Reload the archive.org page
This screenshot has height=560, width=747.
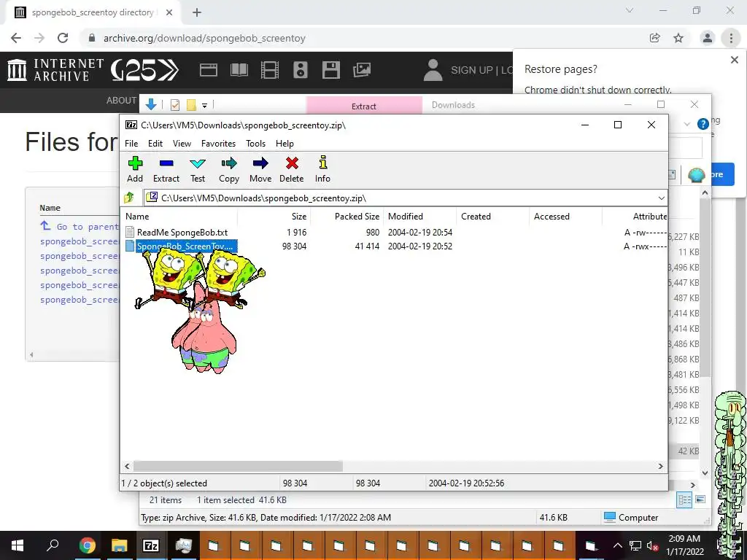(x=63, y=38)
